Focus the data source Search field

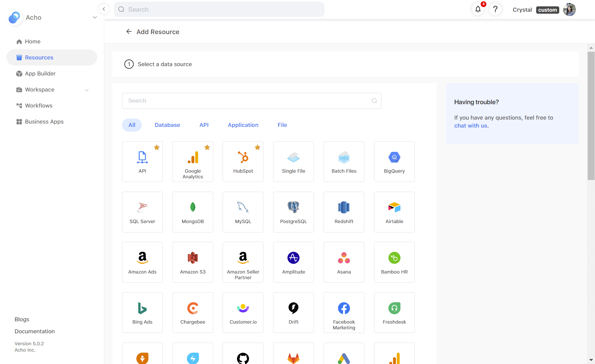[252, 101]
